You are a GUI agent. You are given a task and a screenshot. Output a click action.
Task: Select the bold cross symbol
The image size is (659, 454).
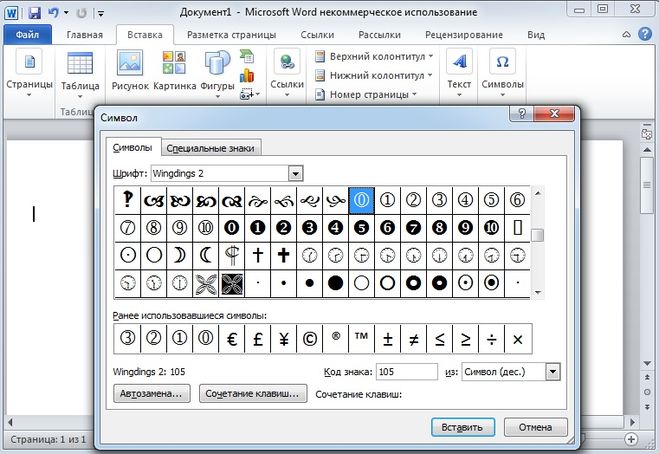click(284, 255)
